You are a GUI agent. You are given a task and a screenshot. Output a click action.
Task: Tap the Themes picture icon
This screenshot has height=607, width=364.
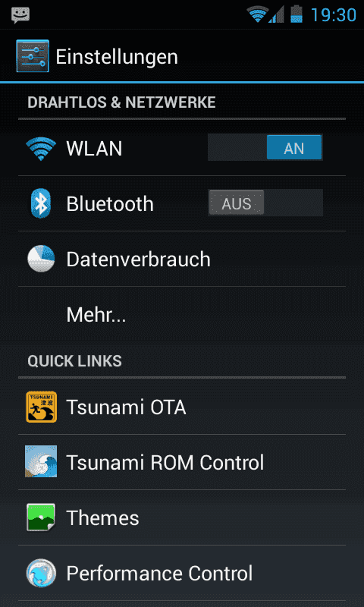pos(41,517)
